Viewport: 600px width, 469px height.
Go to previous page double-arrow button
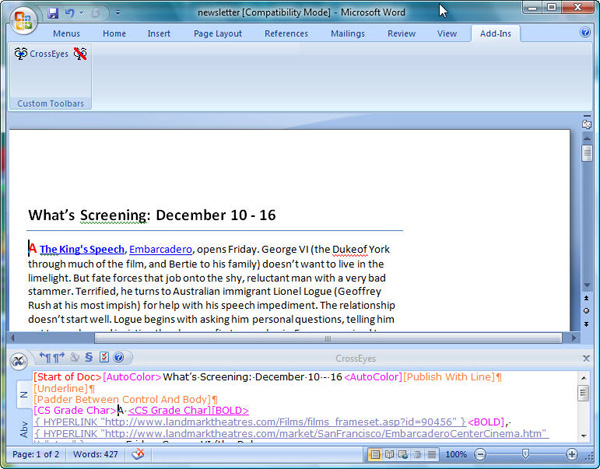[x=586, y=298]
